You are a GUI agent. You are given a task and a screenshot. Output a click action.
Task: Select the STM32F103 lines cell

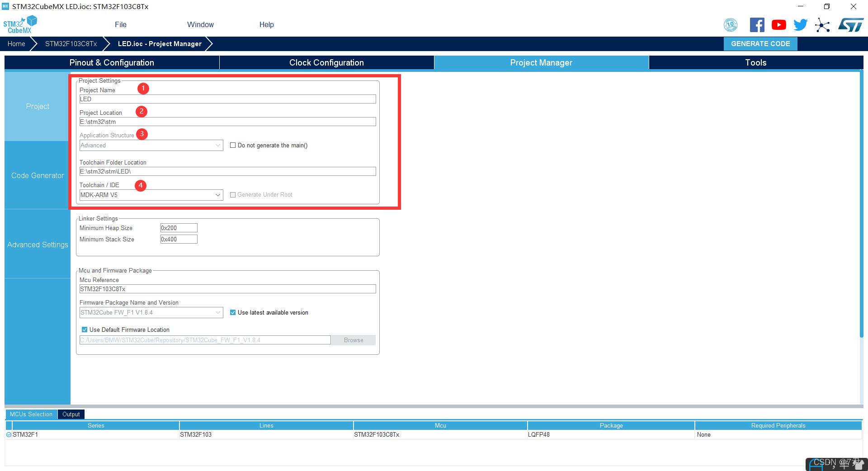point(266,434)
